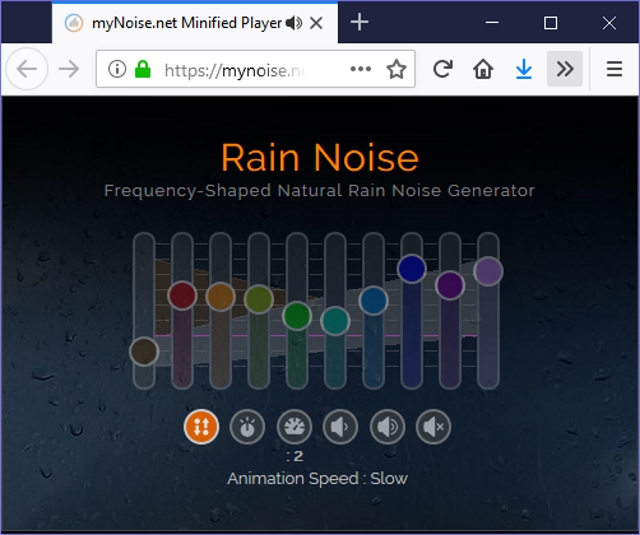
Task: Click the blue slider knob
Action: pyautogui.click(x=373, y=301)
